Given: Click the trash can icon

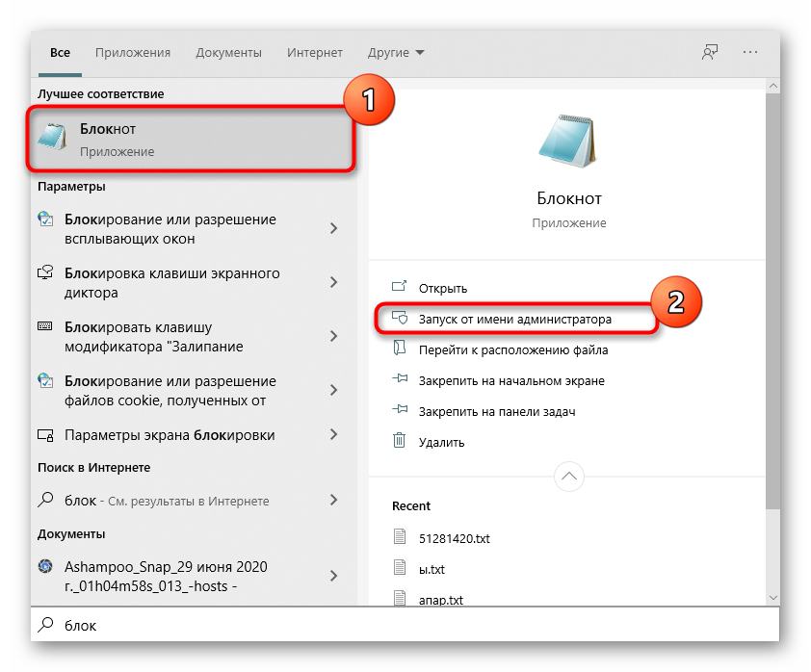Looking at the screenshot, I should pos(400,440).
